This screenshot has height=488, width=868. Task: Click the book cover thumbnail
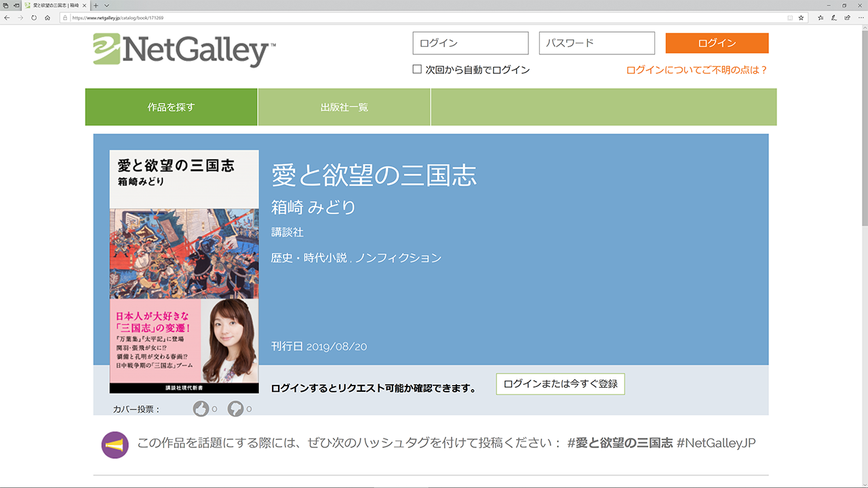(x=184, y=271)
